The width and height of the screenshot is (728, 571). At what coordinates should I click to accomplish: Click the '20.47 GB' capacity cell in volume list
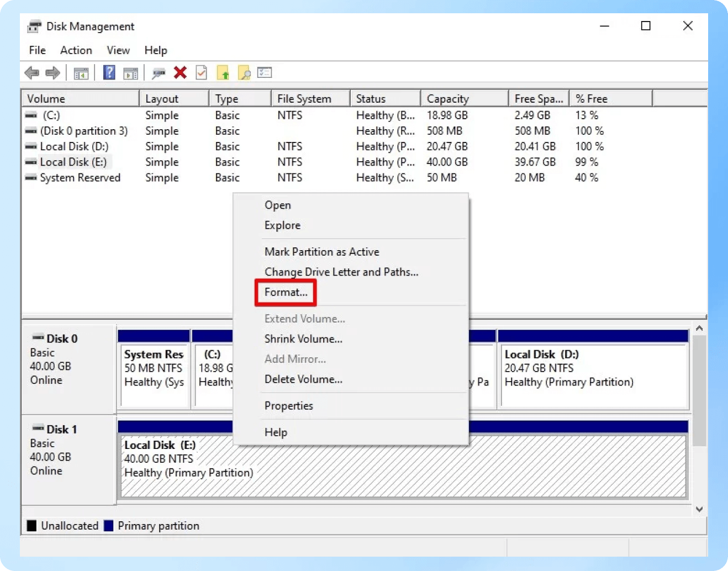coord(447,146)
